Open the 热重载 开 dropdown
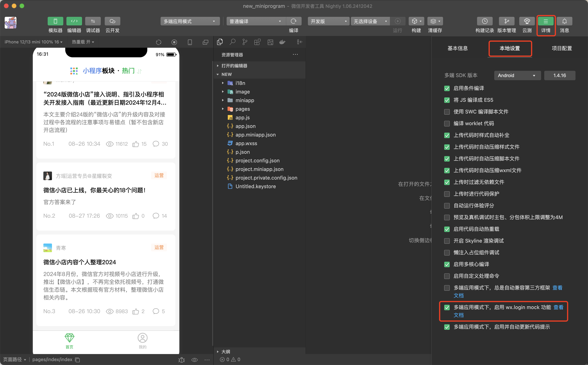The width and height of the screenshot is (588, 365). 83,42
